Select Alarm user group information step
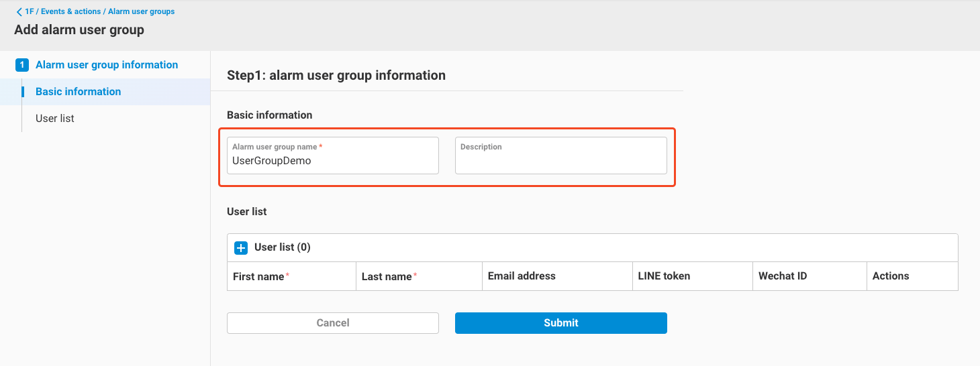 [107, 65]
